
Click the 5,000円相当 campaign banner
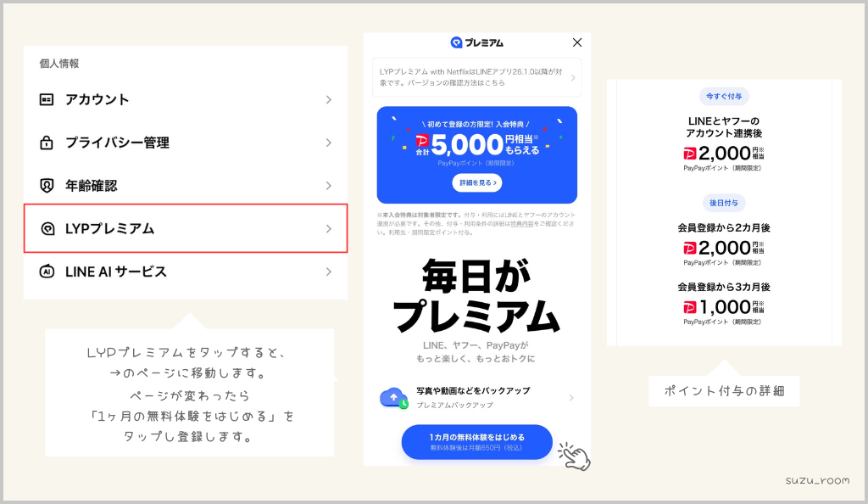(x=476, y=155)
